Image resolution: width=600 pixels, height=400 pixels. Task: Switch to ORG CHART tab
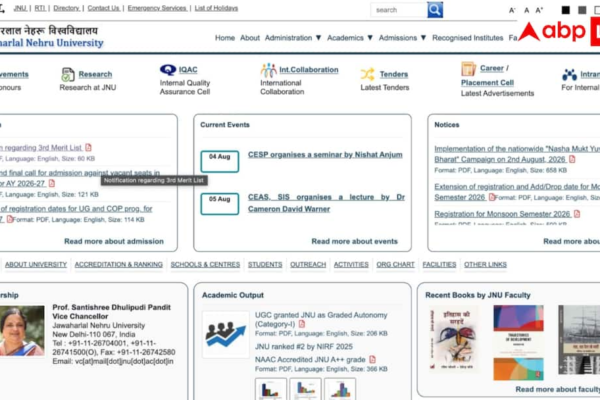click(395, 264)
